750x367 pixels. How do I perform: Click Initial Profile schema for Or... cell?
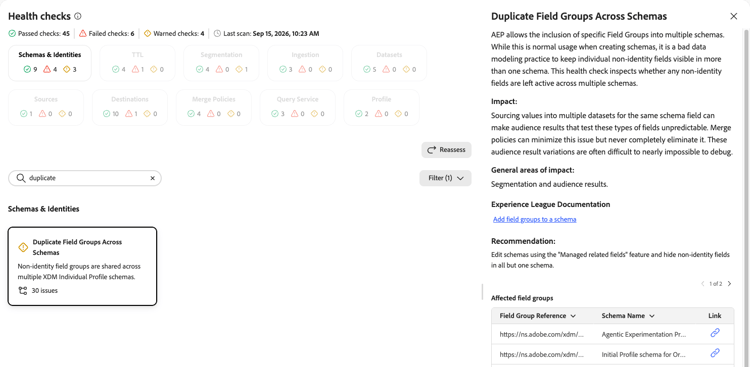[644, 355]
